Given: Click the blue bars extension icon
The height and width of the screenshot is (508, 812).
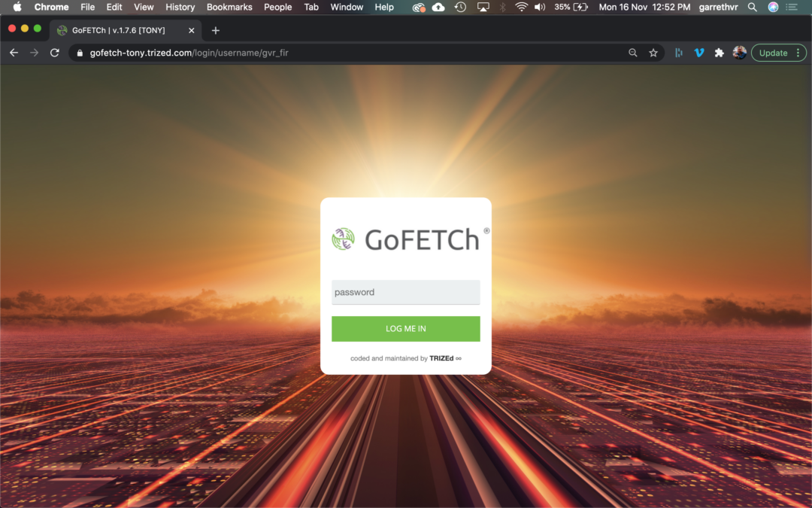Looking at the screenshot, I should coord(679,53).
